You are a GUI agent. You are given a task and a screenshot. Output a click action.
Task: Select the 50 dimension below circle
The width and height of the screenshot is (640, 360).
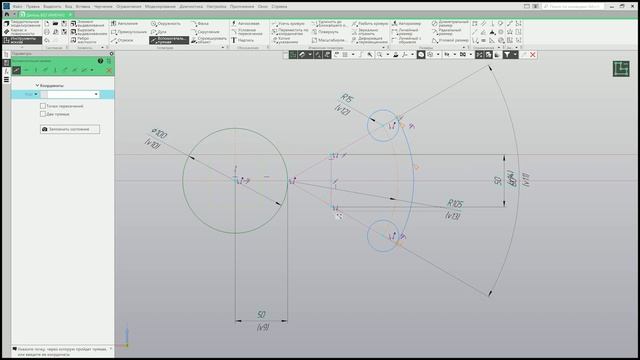point(262,314)
